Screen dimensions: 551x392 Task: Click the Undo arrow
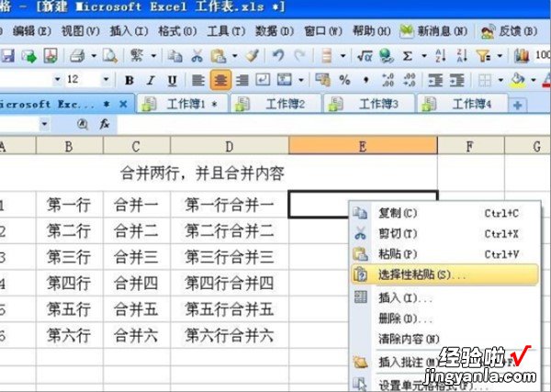(278, 55)
